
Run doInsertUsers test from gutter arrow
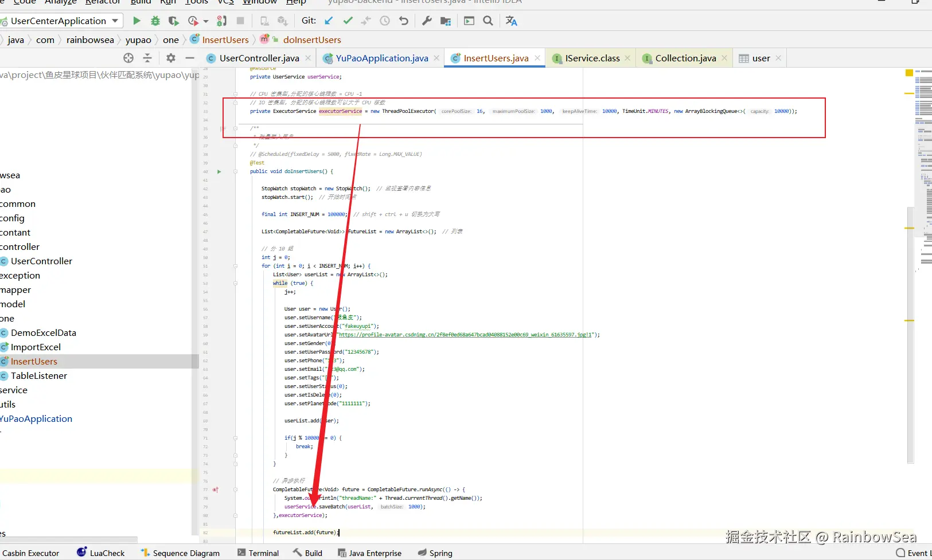[219, 171]
